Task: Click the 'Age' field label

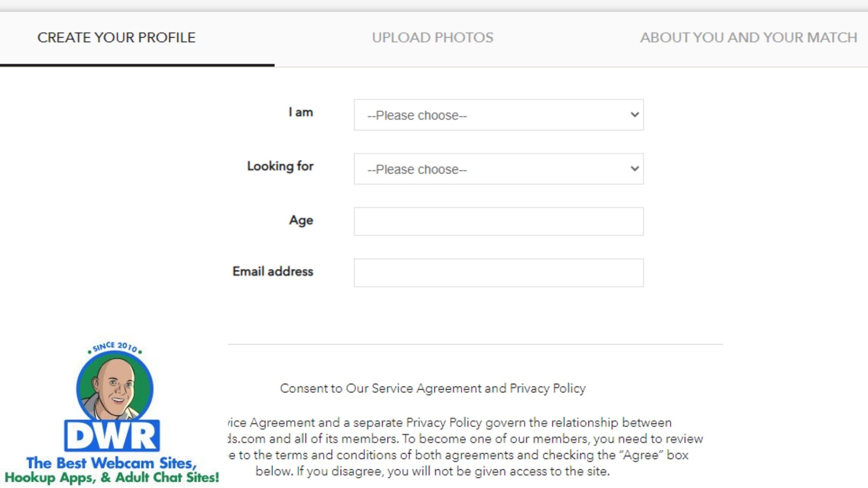Action: pyautogui.click(x=301, y=220)
